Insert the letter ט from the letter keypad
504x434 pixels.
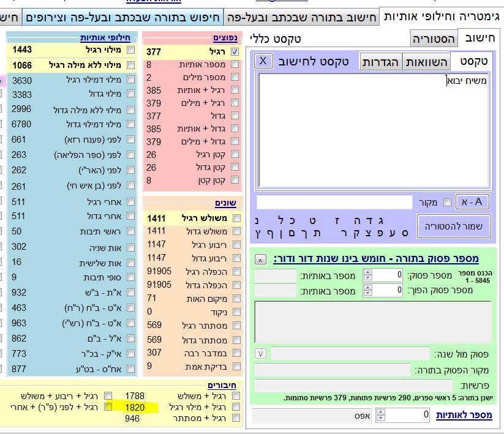coord(312,219)
